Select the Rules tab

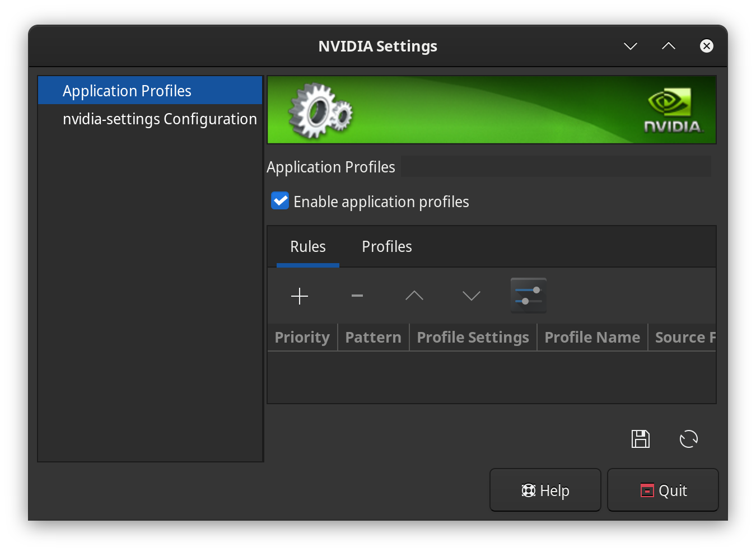tap(307, 247)
